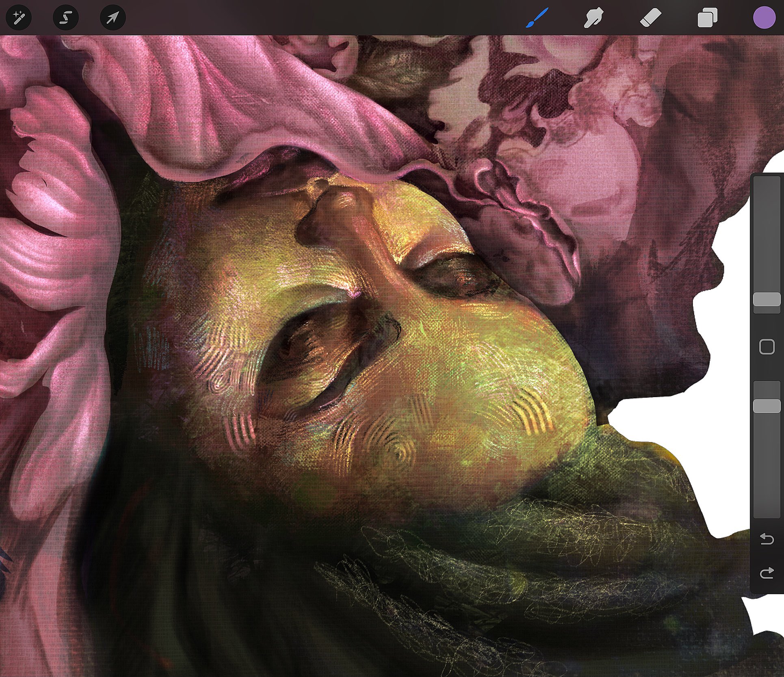The height and width of the screenshot is (677, 784).
Task: Select the Paint brush tool
Action: 537,18
